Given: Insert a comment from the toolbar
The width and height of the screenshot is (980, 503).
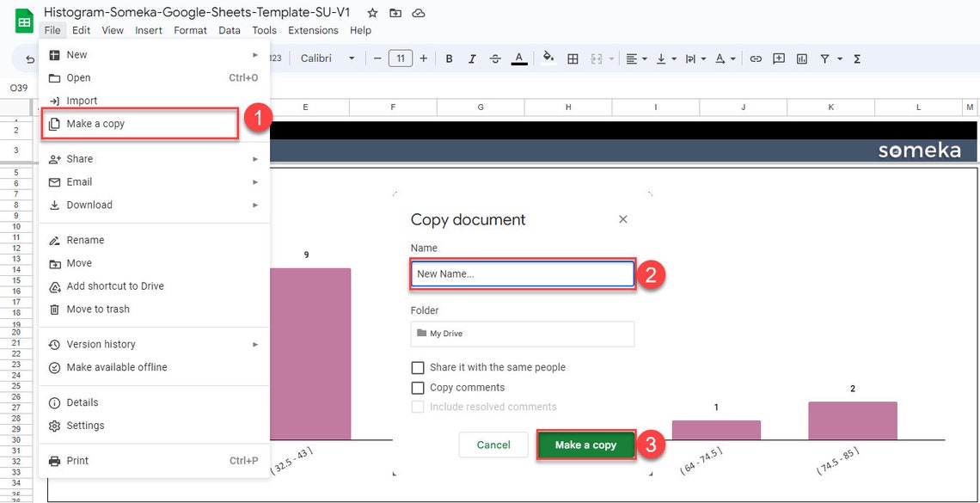Looking at the screenshot, I should click(x=778, y=58).
